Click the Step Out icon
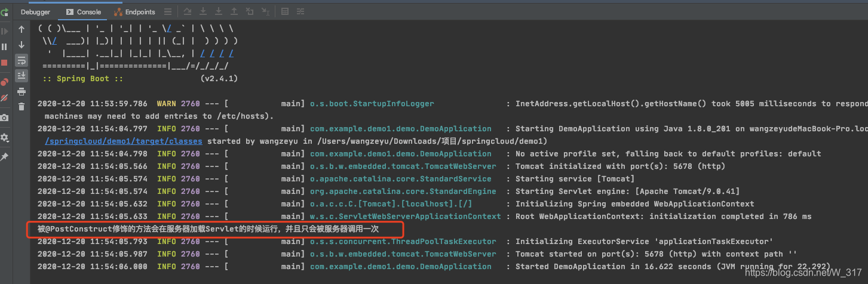The height and width of the screenshot is (284, 868). [234, 12]
